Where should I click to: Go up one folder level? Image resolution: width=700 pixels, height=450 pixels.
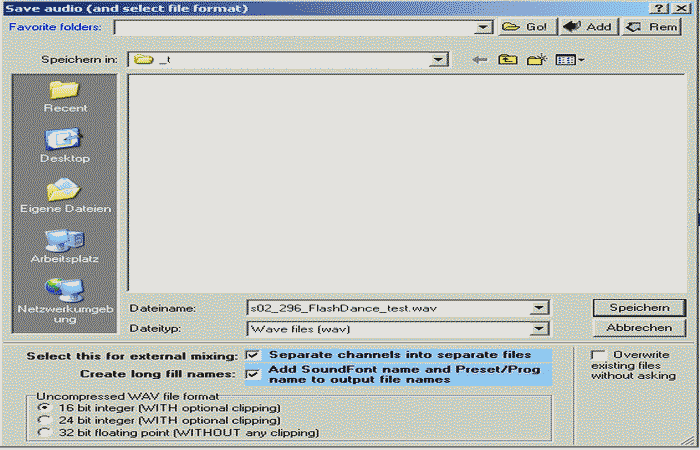coord(508,60)
